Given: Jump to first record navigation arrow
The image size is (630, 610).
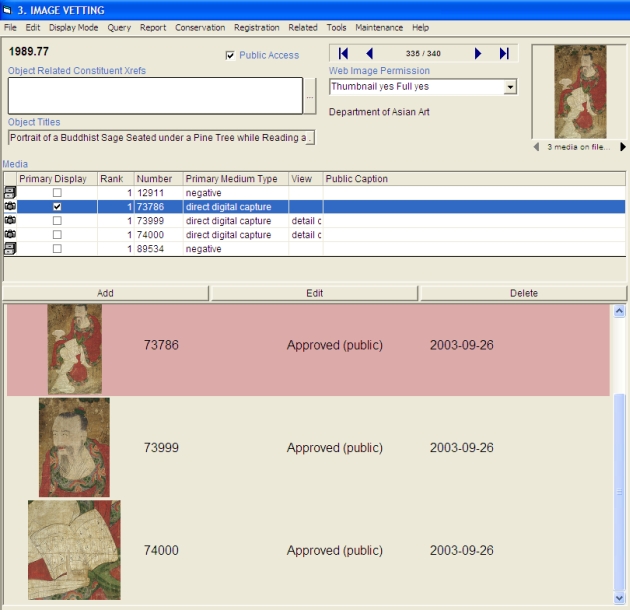Looking at the screenshot, I should (x=343, y=54).
